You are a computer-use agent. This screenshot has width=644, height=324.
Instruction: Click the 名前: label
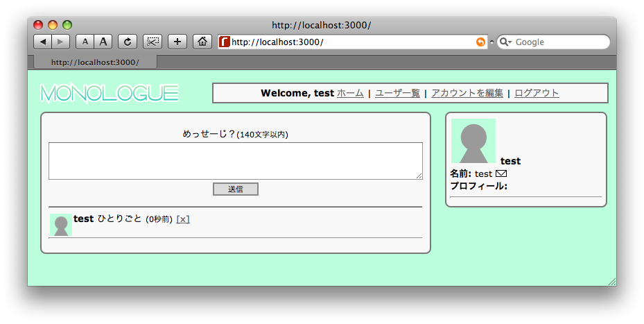[461, 173]
